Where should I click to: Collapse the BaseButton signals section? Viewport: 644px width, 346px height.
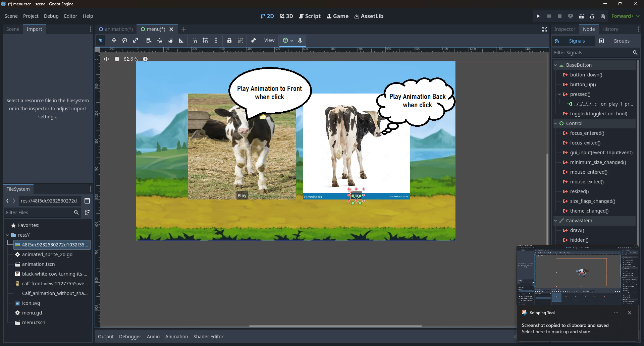(556, 65)
